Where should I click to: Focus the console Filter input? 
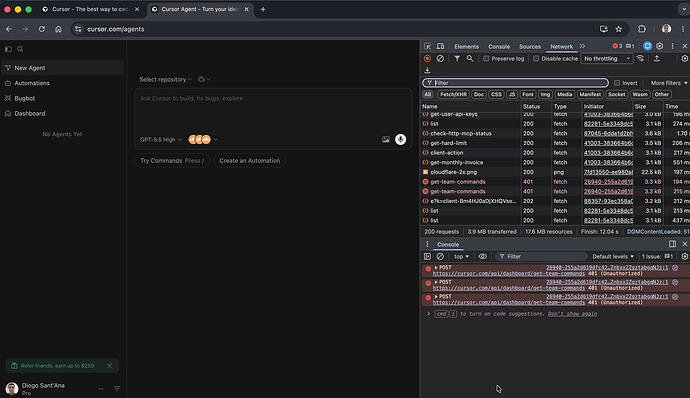[541, 256]
